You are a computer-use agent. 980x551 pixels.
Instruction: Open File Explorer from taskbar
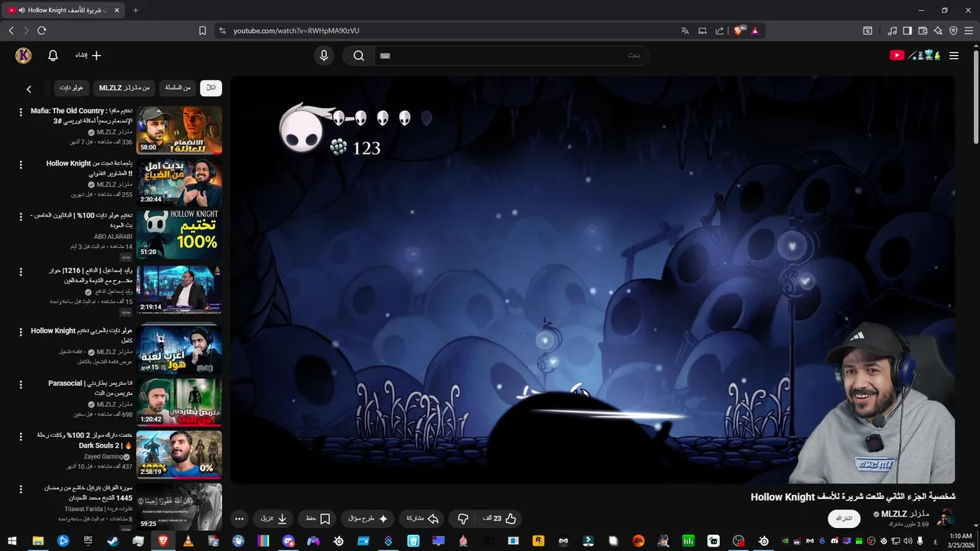tap(38, 540)
